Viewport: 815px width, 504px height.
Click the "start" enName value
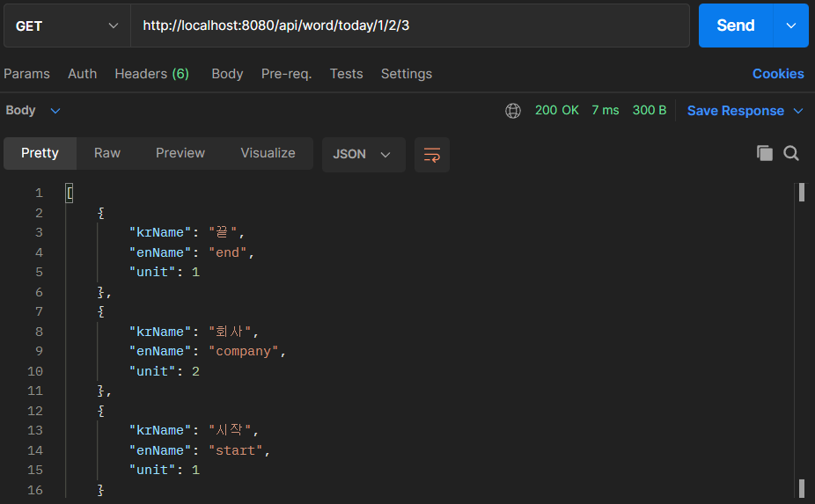(236, 450)
